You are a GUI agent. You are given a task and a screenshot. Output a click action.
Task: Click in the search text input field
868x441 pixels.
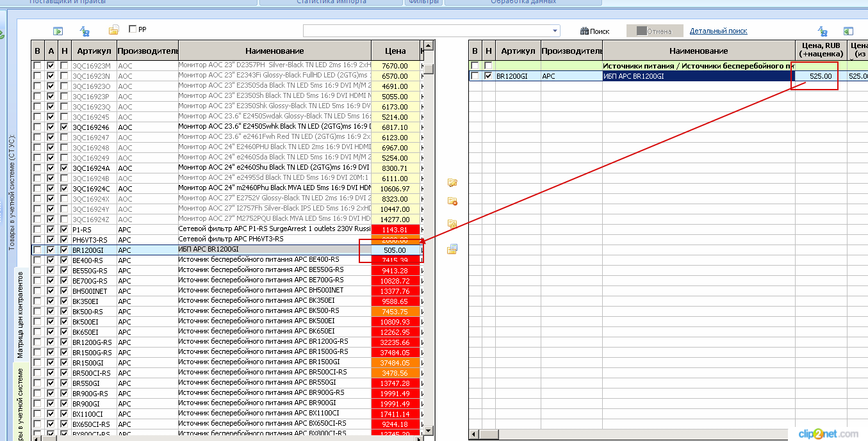coord(426,31)
